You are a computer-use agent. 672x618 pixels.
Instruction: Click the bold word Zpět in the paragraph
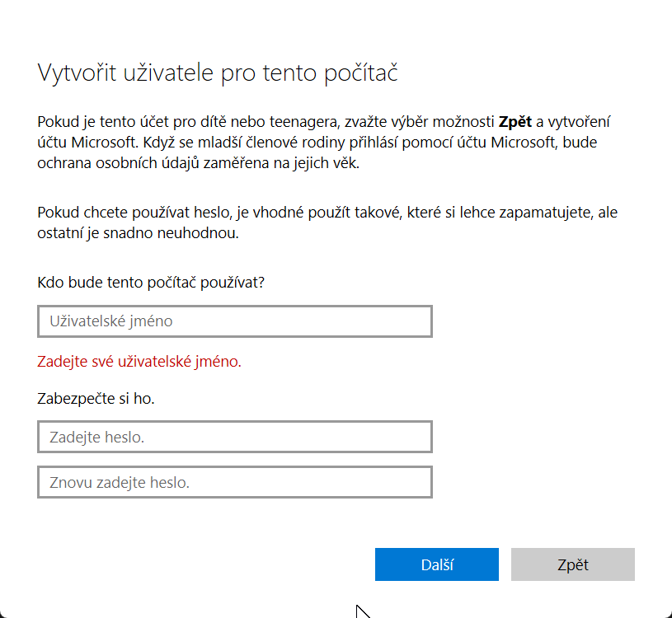tap(514, 121)
